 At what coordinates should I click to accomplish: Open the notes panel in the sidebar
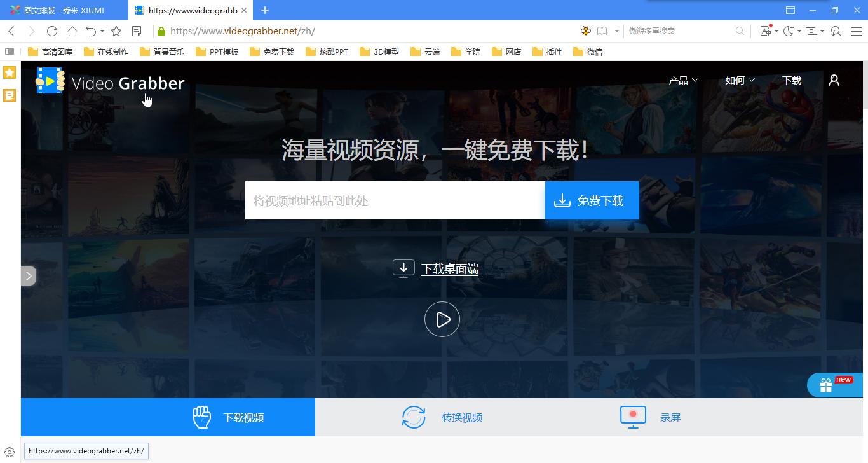(x=10, y=95)
